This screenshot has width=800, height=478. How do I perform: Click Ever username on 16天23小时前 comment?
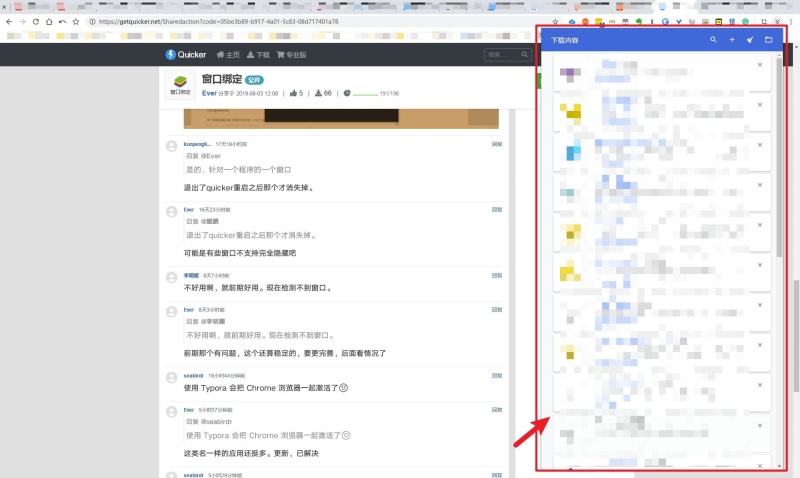pos(189,210)
